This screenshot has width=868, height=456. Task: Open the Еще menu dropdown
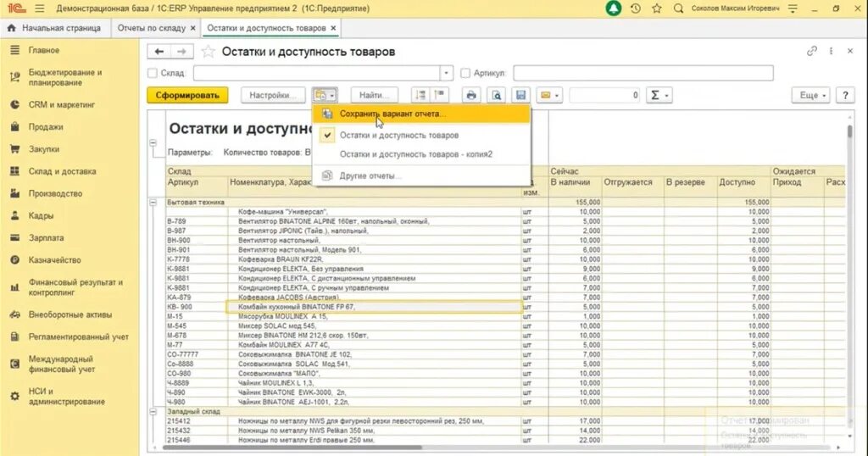coord(811,95)
